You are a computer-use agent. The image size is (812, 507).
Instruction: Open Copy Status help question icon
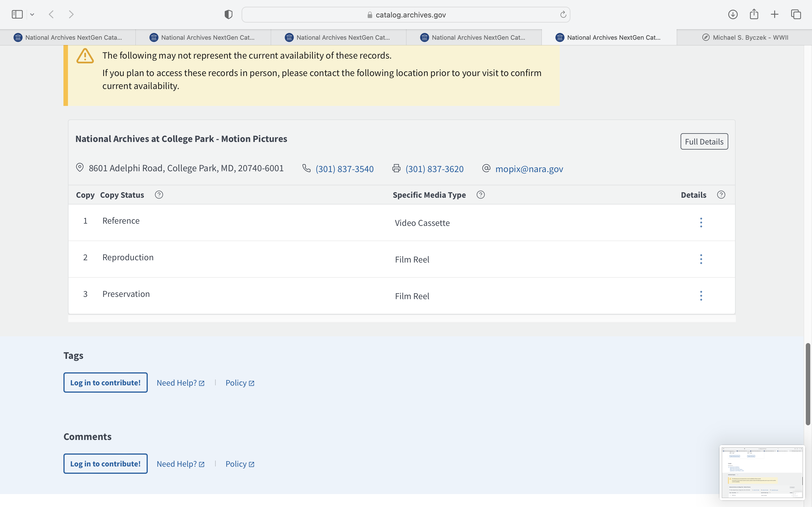click(x=159, y=195)
